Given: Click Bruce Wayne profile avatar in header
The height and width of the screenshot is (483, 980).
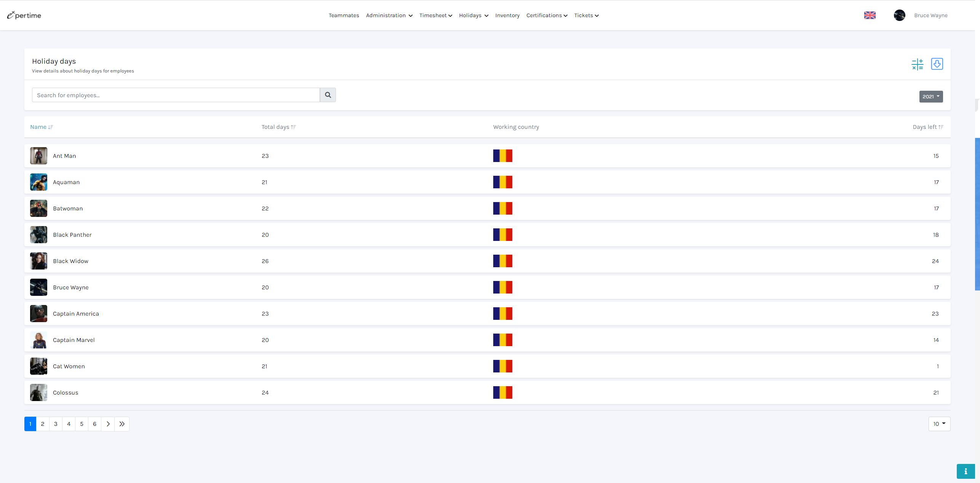Looking at the screenshot, I should pos(899,15).
